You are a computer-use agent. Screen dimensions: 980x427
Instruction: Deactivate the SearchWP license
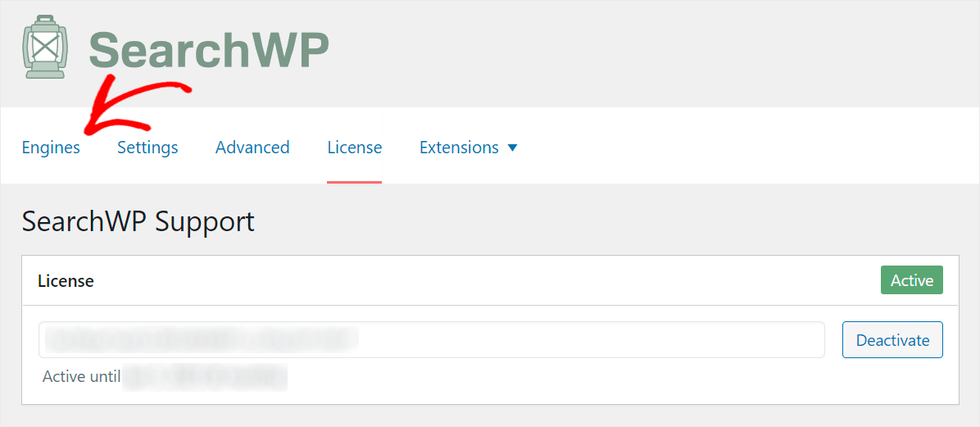click(x=892, y=340)
